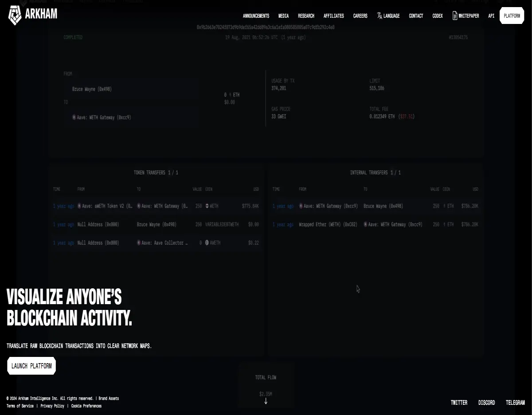Image resolution: width=532 pixels, height=415 pixels.
Task: Click the Token Transfers 1 / 1 header
Action: [156, 172]
